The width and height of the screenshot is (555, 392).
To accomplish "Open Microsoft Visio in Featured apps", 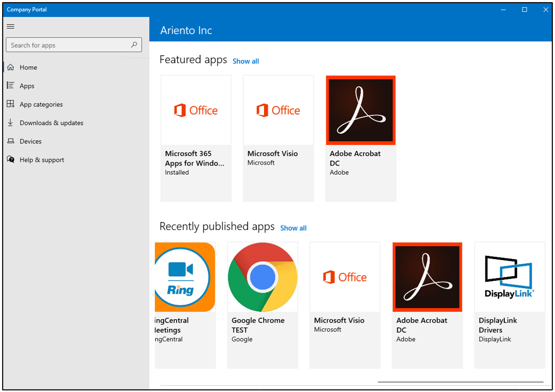I will 278,138.
